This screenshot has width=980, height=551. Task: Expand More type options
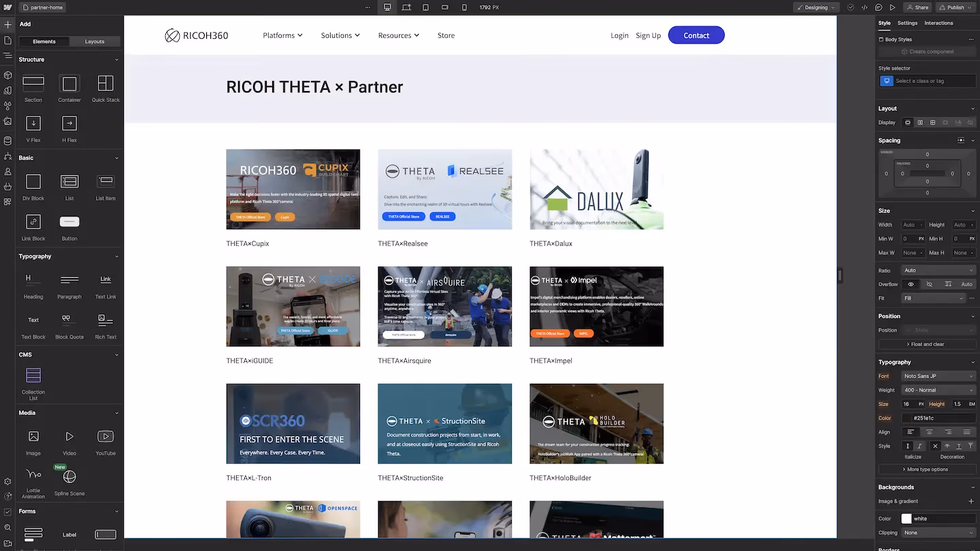(927, 469)
